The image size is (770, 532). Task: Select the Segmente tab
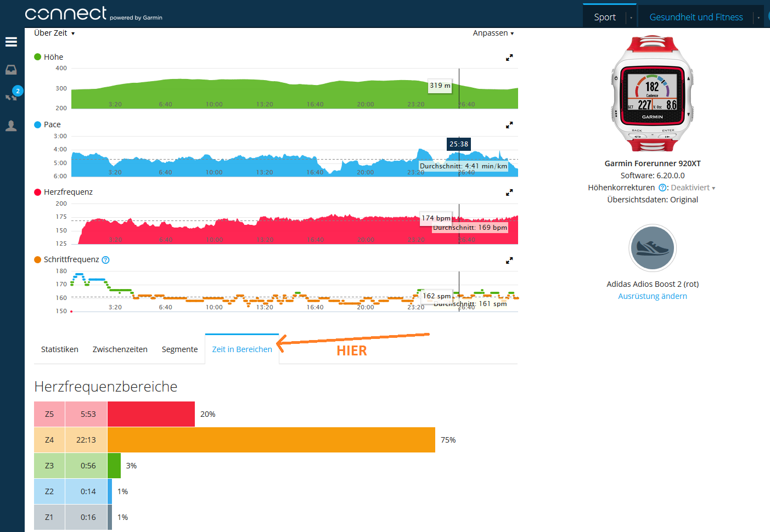pos(179,349)
